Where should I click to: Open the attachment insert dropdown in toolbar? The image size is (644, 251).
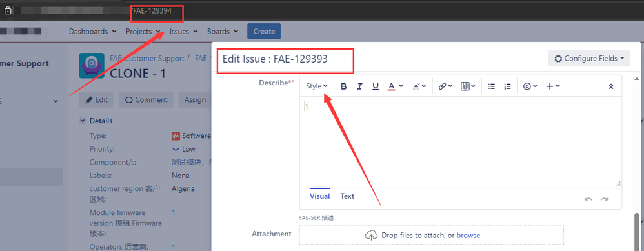click(468, 86)
